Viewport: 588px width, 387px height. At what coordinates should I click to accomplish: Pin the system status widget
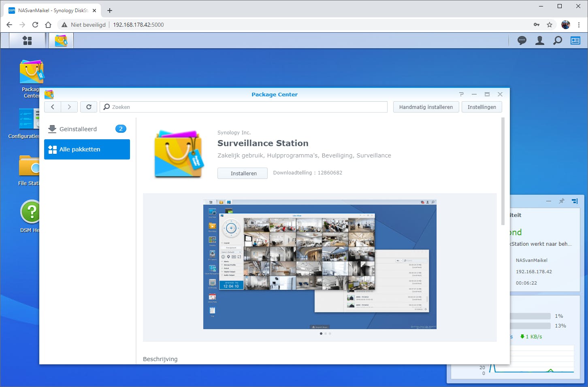point(561,201)
